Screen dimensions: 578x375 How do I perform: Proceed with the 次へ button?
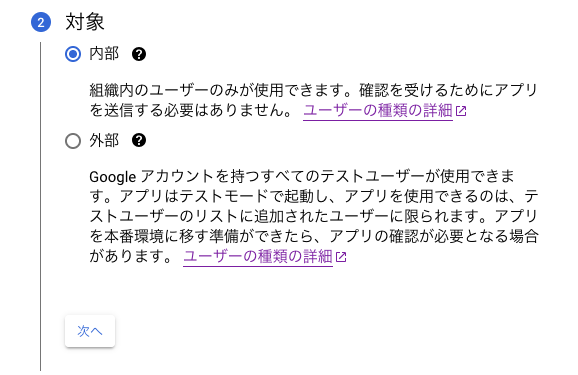(x=90, y=331)
